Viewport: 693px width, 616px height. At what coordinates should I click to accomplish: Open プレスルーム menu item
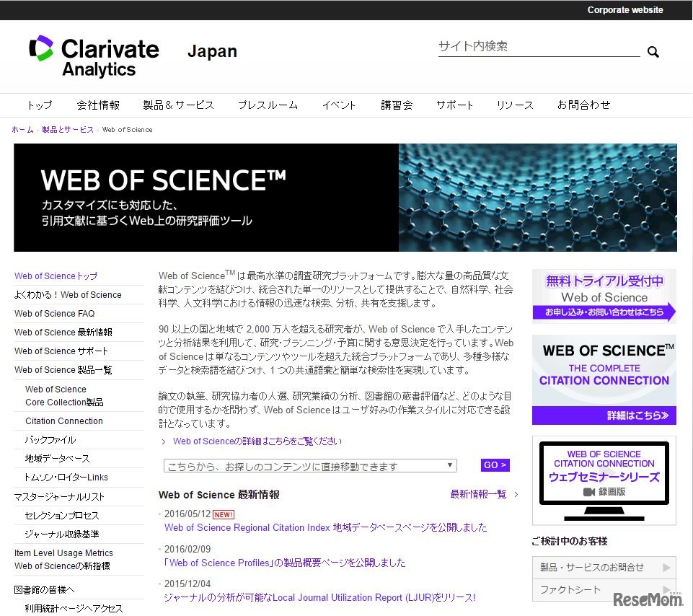click(x=268, y=105)
